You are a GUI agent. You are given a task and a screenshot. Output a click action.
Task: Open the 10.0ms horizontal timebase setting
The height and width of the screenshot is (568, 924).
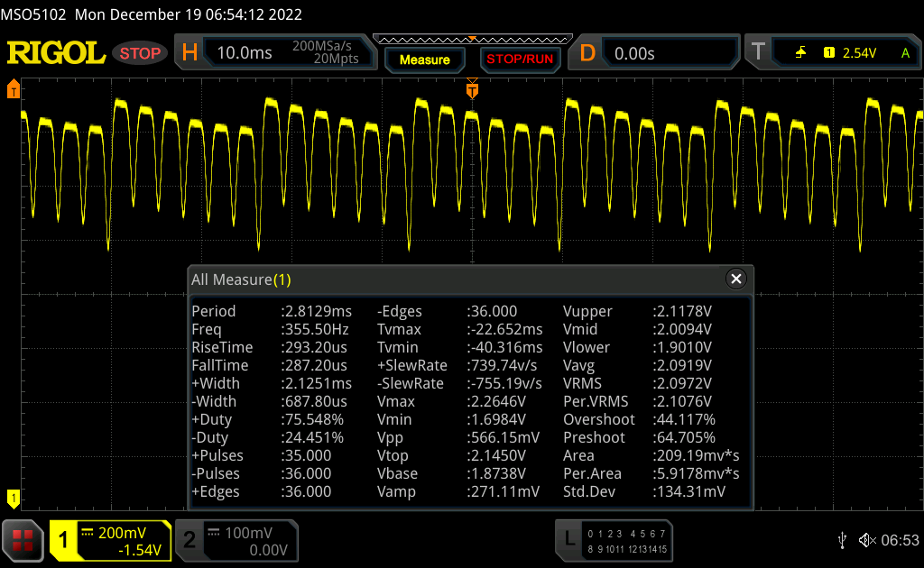coord(245,53)
